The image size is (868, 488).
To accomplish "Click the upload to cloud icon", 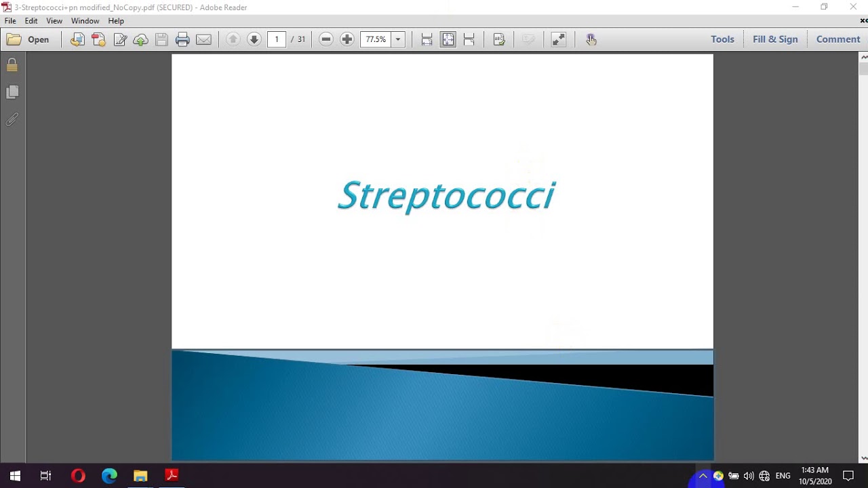I will (141, 39).
